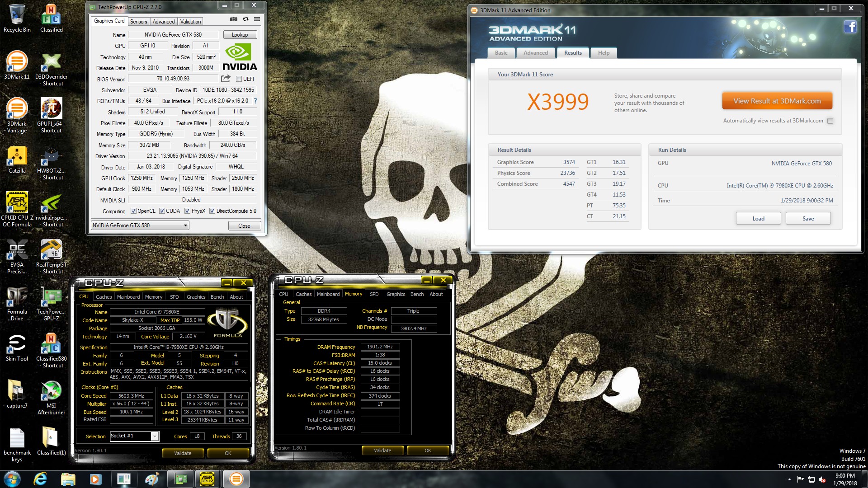868x488 pixels.
Task: Launch 3DMark 11 desktop shortcut
Action: pyautogui.click(x=17, y=65)
